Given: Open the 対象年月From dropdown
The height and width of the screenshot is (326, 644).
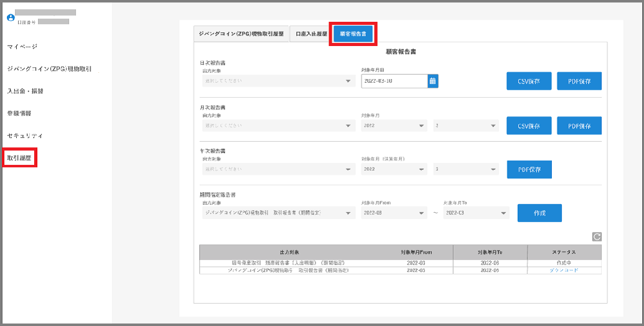Looking at the screenshot, I should click(393, 213).
